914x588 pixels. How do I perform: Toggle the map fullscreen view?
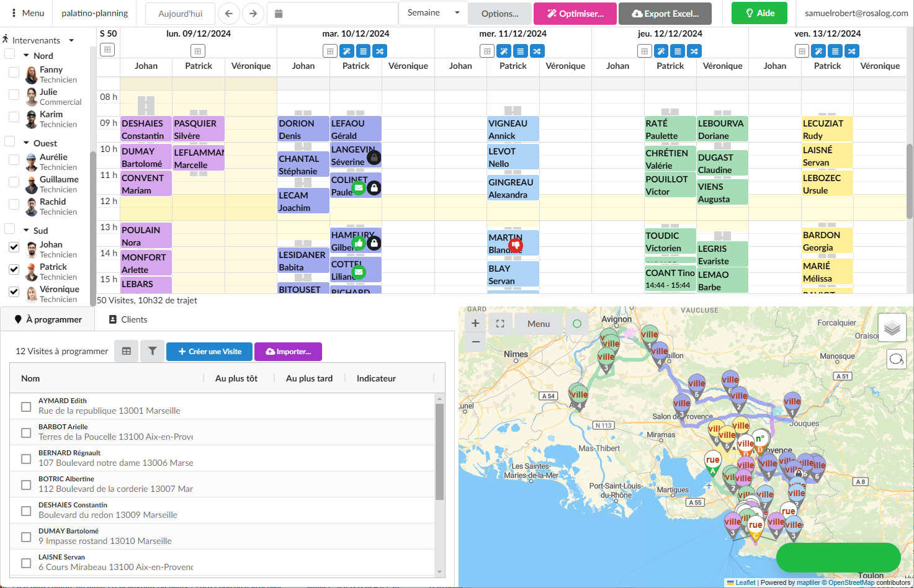point(500,323)
